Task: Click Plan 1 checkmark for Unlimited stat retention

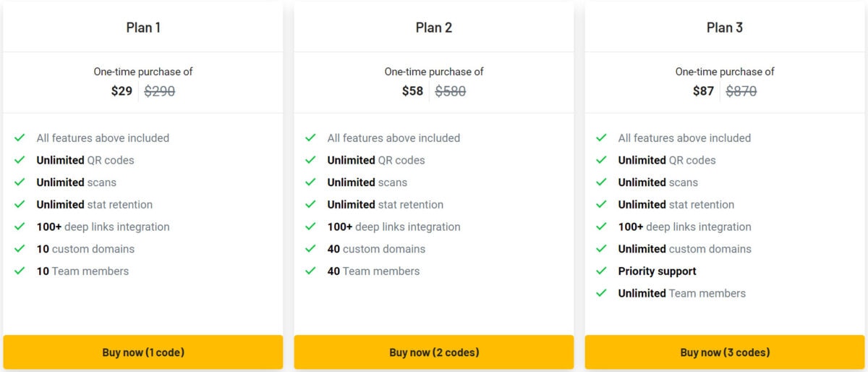Action: 20,204
